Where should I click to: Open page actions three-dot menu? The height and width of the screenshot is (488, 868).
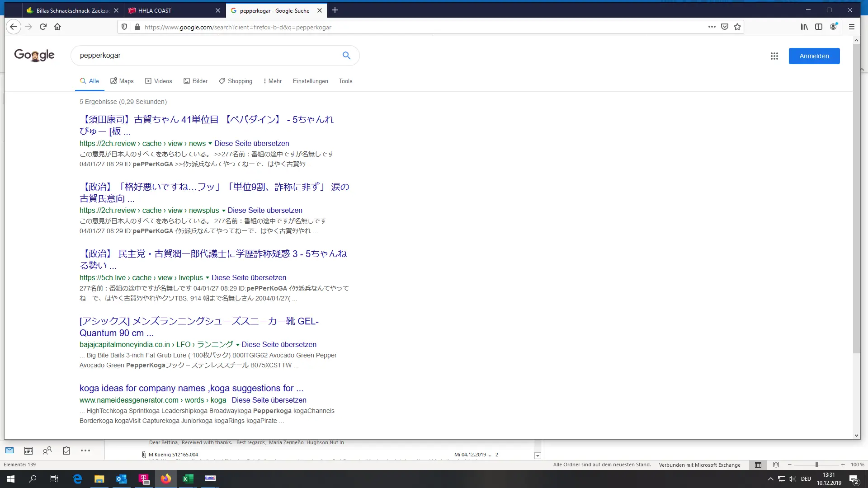712,27
